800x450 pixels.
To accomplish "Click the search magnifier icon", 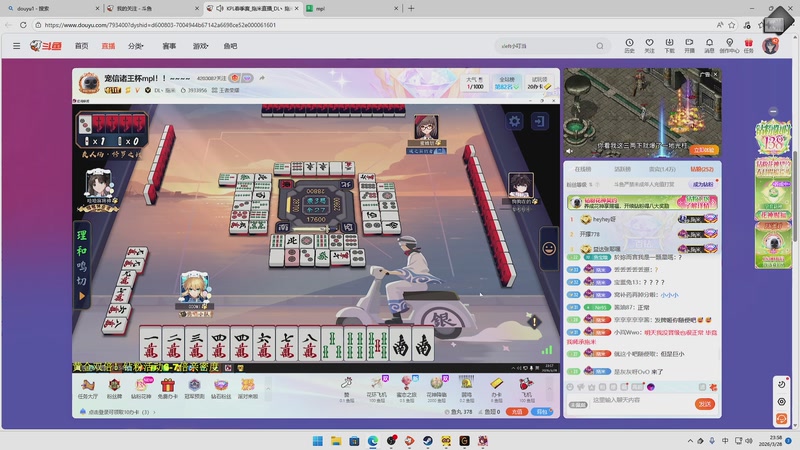I will click(x=600, y=46).
